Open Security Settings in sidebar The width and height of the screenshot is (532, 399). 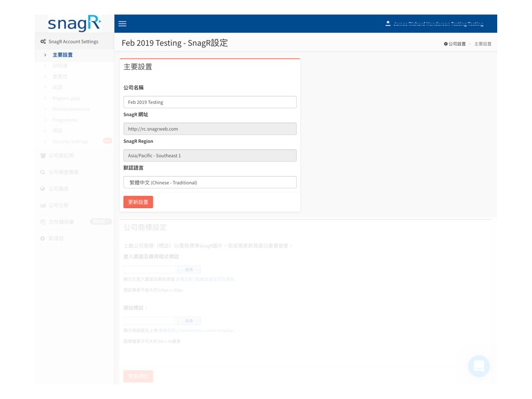70,141
